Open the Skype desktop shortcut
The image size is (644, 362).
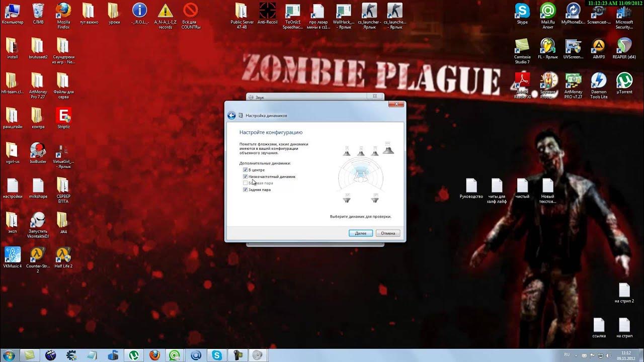click(x=522, y=14)
